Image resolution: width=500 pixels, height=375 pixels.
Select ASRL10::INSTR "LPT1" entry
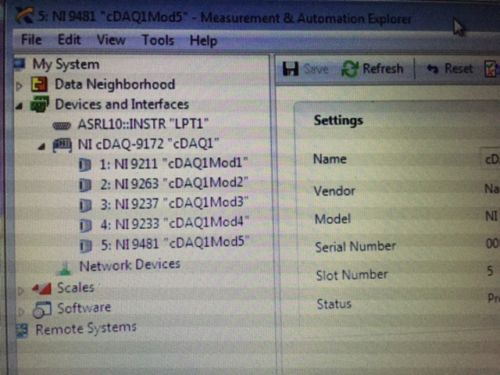[x=143, y=124]
